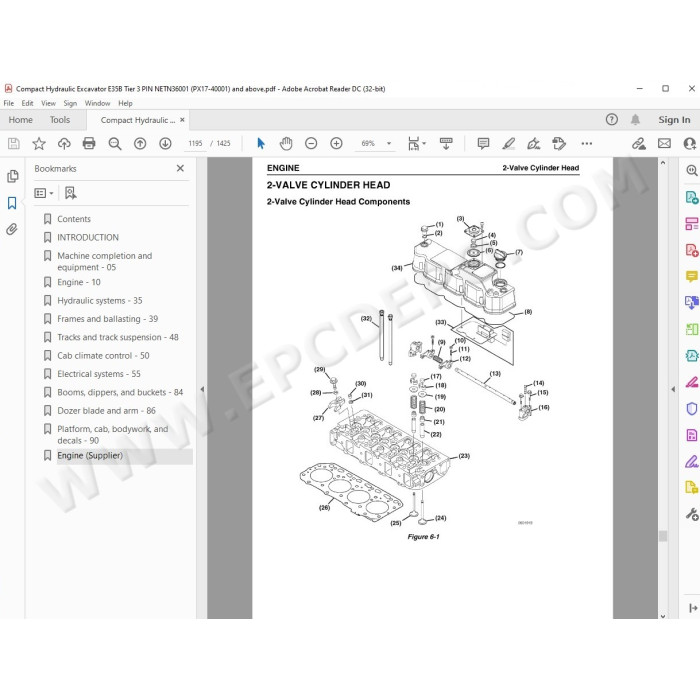The height and width of the screenshot is (700, 700).
Task: Open the View menu
Action: (x=48, y=103)
